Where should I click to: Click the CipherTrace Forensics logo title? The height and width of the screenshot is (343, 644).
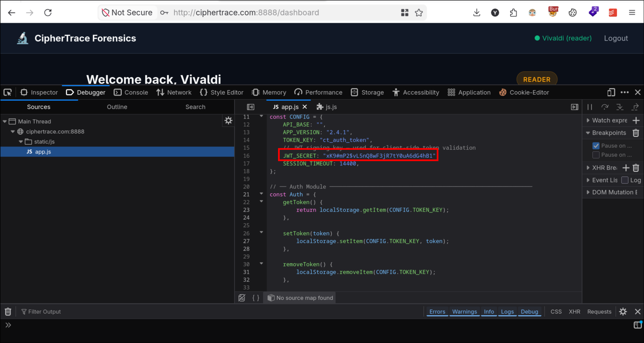pos(85,38)
